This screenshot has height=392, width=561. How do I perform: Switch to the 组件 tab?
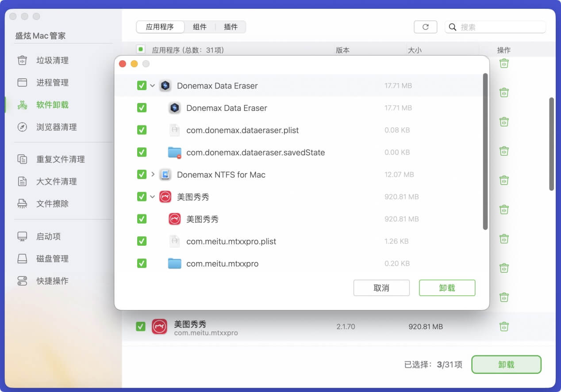tap(200, 27)
